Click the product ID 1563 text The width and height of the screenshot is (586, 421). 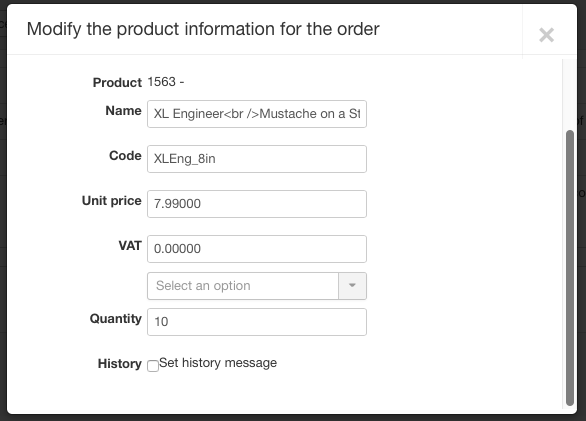[161, 82]
